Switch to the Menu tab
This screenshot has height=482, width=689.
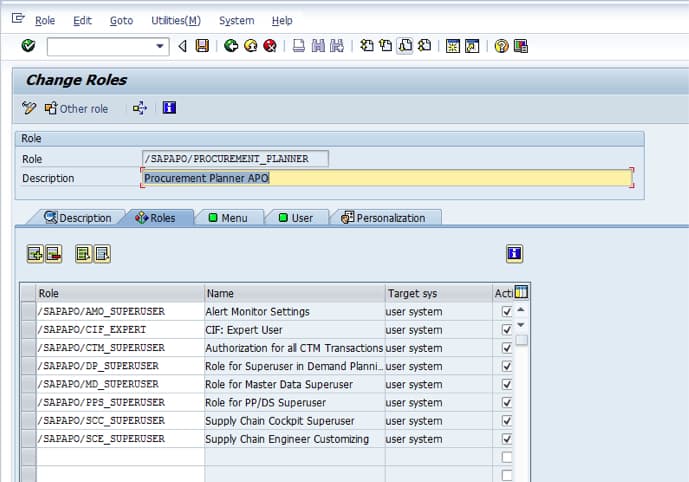click(228, 218)
